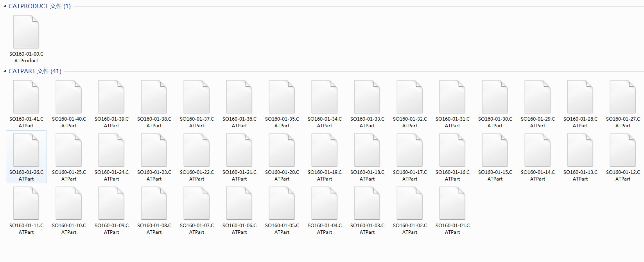
Task: Select file icon SO160-01-28.CATPart
Action: (x=580, y=97)
